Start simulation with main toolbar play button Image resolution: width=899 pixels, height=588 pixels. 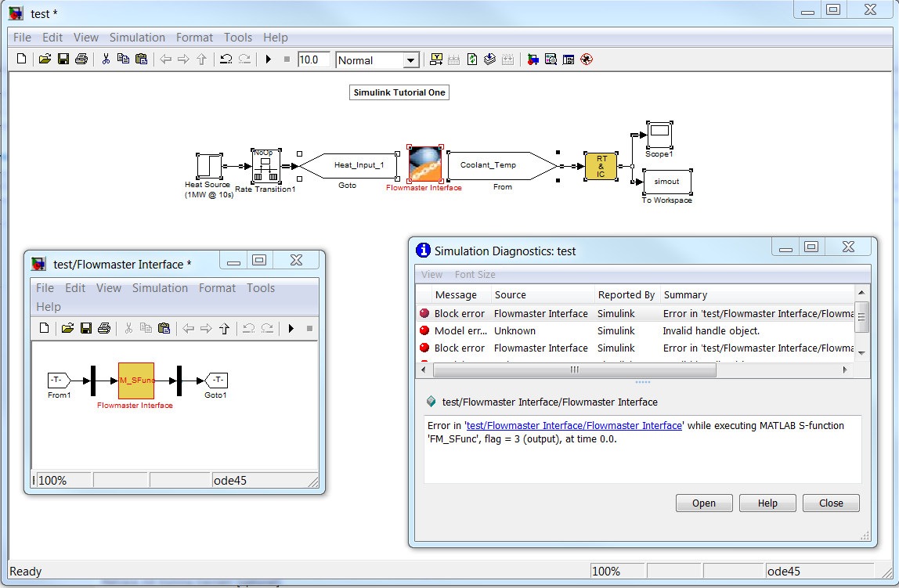point(269,60)
